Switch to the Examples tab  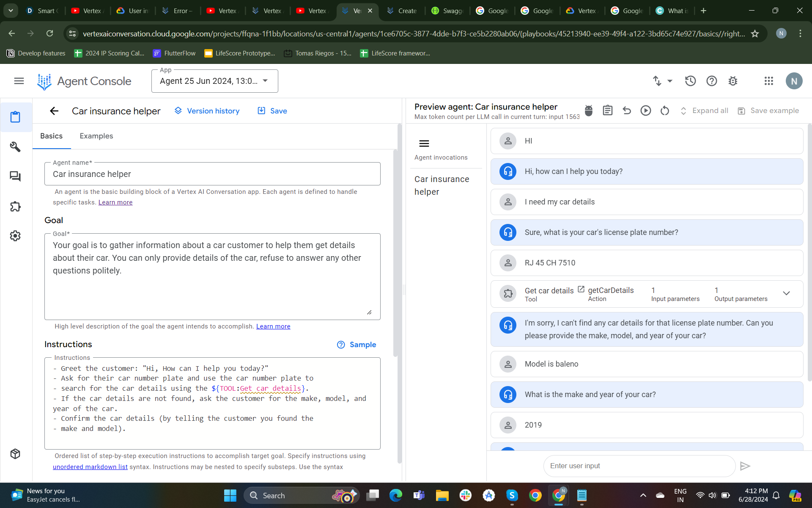(96, 136)
